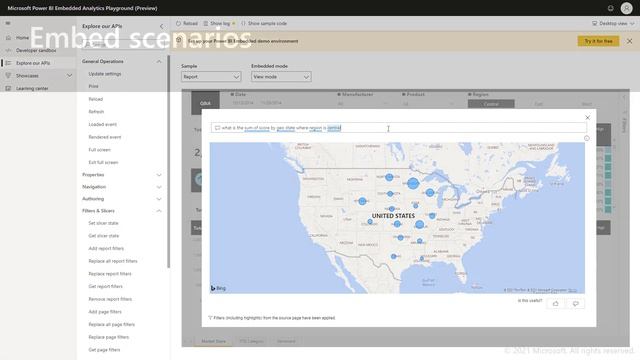This screenshot has height=360, width=640.
Task: Choose Loaded event in the list
Action: pyautogui.click(x=102, y=124)
